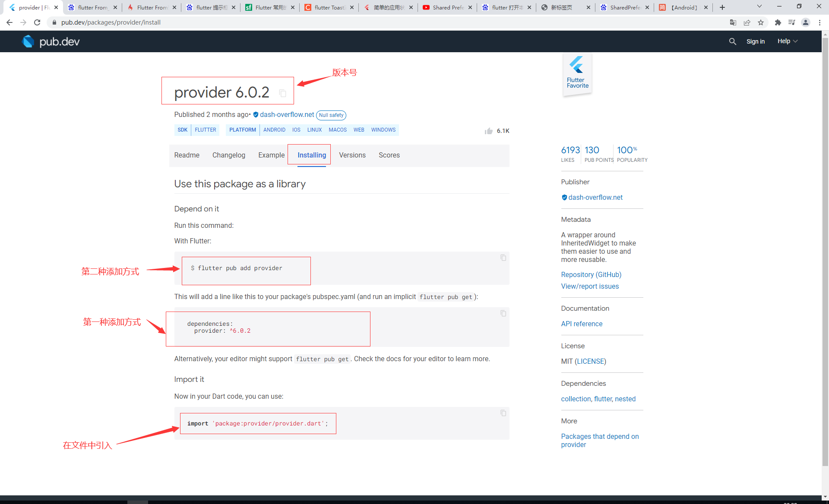This screenshot has height=504, width=829.
Task: Copy the import statement code
Action: click(x=503, y=413)
